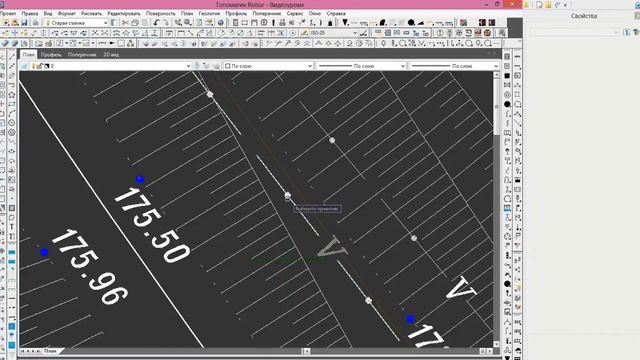Click the first zoom magnifier icon in top toolbar
Image resolution: width=640 pixels, height=360 pixels.
[x=178, y=23]
